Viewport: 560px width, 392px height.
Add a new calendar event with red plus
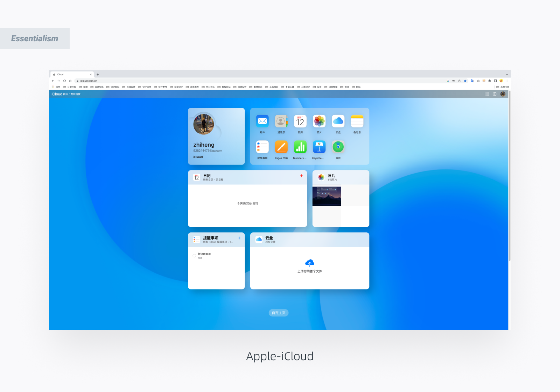[301, 176]
